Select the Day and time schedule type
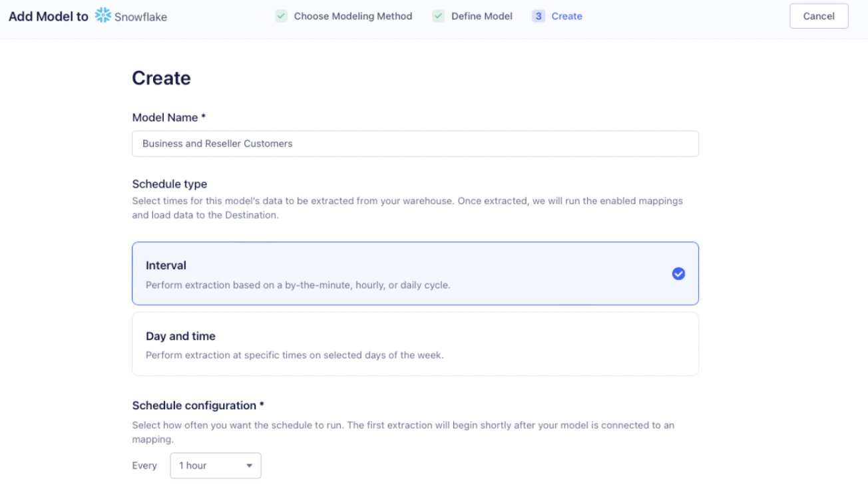 (x=415, y=343)
